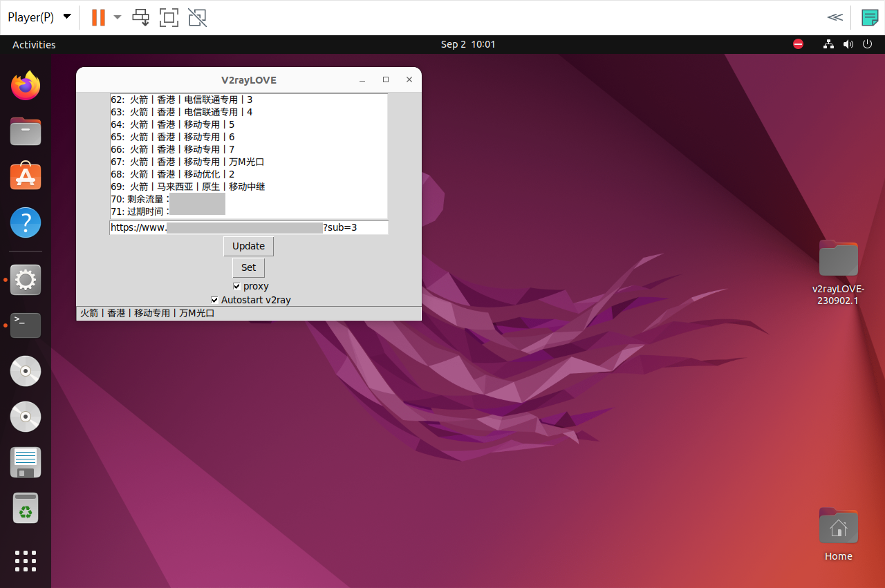Screen dimensions: 885x588
Task: Open the pause button dropdown arrow
Action: 117,17
